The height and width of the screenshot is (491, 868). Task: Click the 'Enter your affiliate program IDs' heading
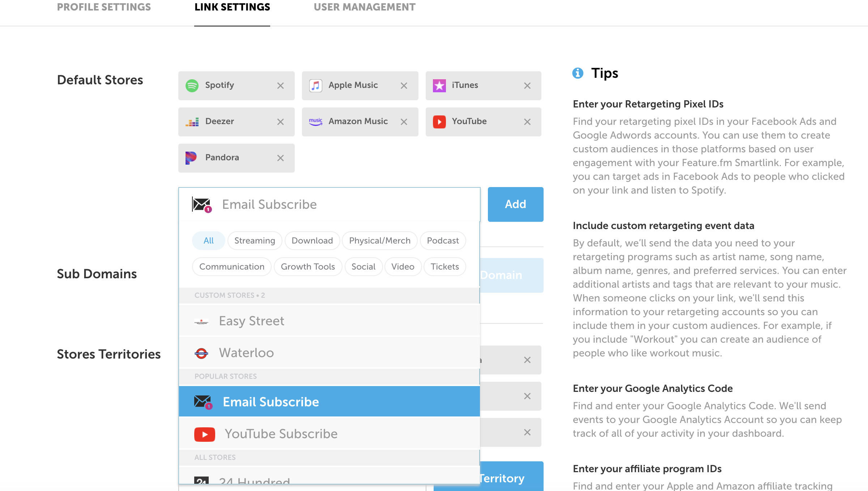click(x=647, y=469)
